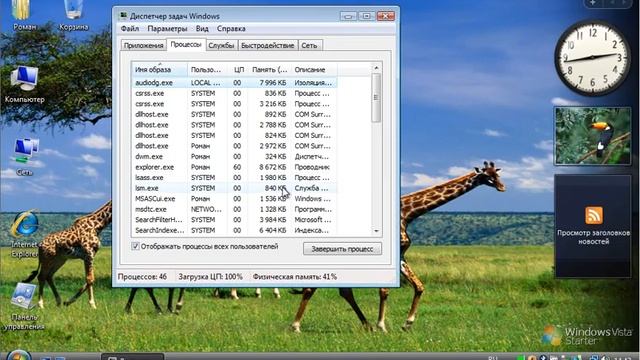Click the NETWO... user cell of msdtc.exe
Screen dimensions: 640x360
(x=206, y=209)
